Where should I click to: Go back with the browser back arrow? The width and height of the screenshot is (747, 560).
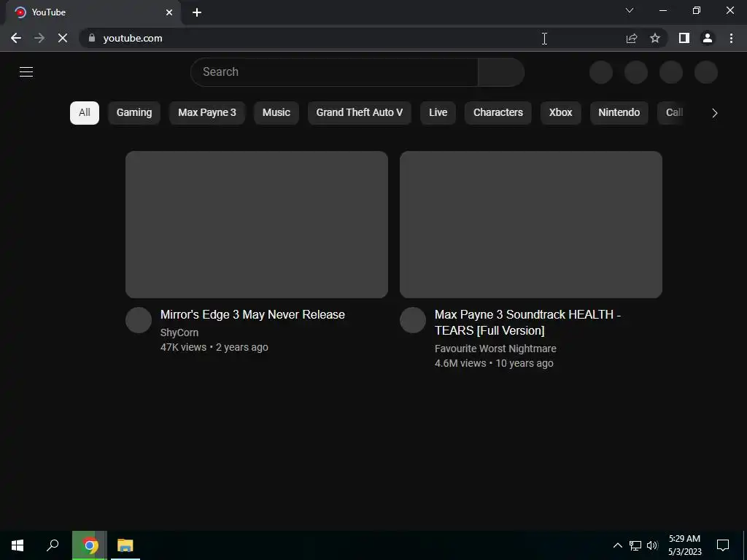point(16,38)
